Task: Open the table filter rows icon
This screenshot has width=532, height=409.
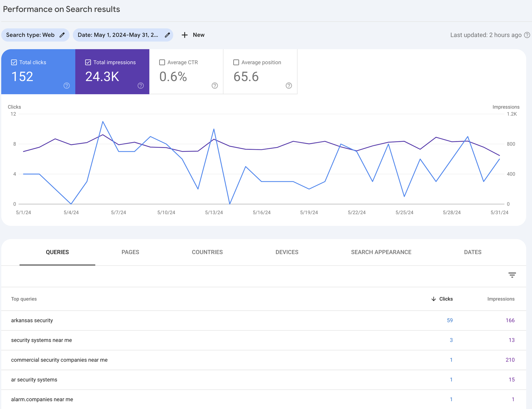Action: coord(512,275)
